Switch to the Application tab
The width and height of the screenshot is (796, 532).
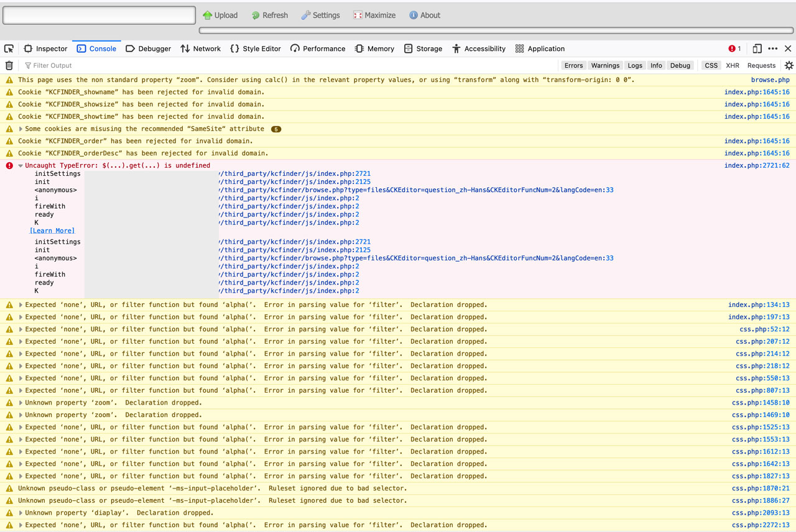pyautogui.click(x=540, y=48)
